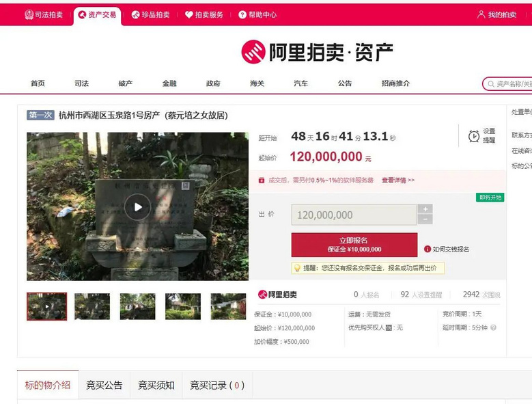Screen dimensions: 532x404
Task: Click the alarm clock reminder icon
Action: (x=473, y=136)
